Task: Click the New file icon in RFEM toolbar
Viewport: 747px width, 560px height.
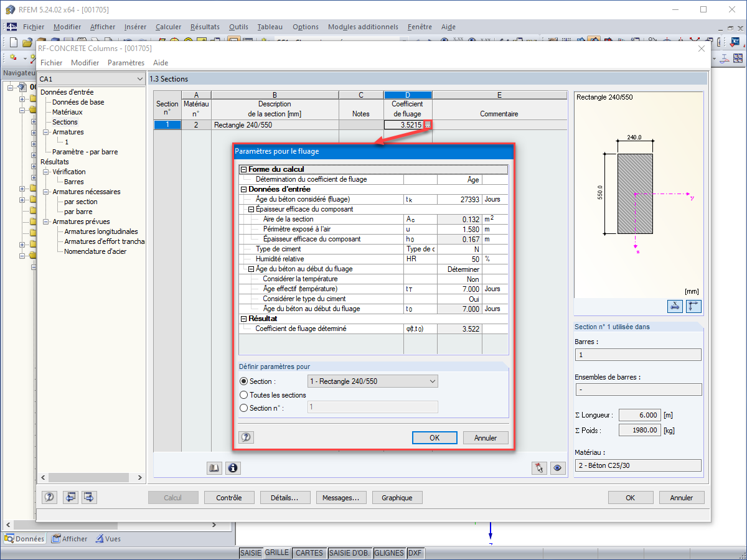Action: (14, 42)
